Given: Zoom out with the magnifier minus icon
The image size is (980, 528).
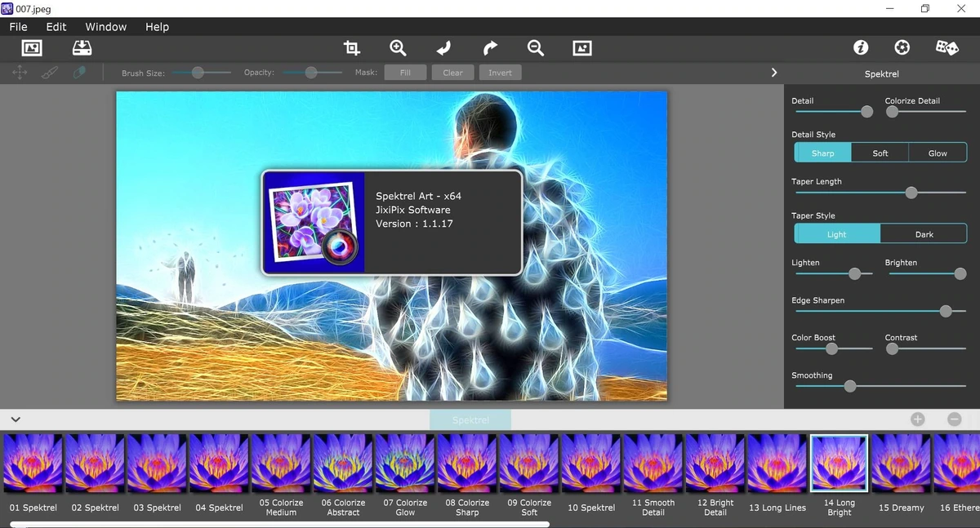Looking at the screenshot, I should (x=536, y=48).
